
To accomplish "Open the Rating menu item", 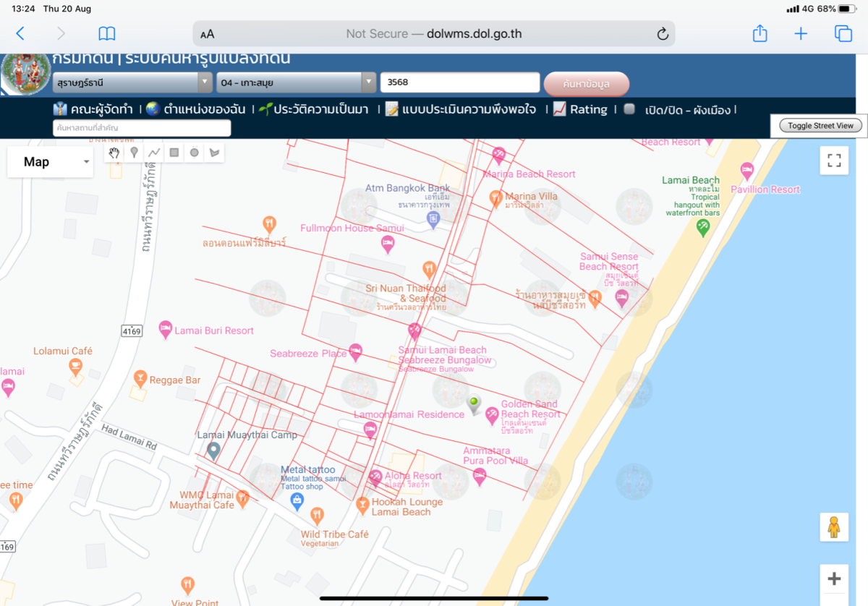I will point(580,109).
